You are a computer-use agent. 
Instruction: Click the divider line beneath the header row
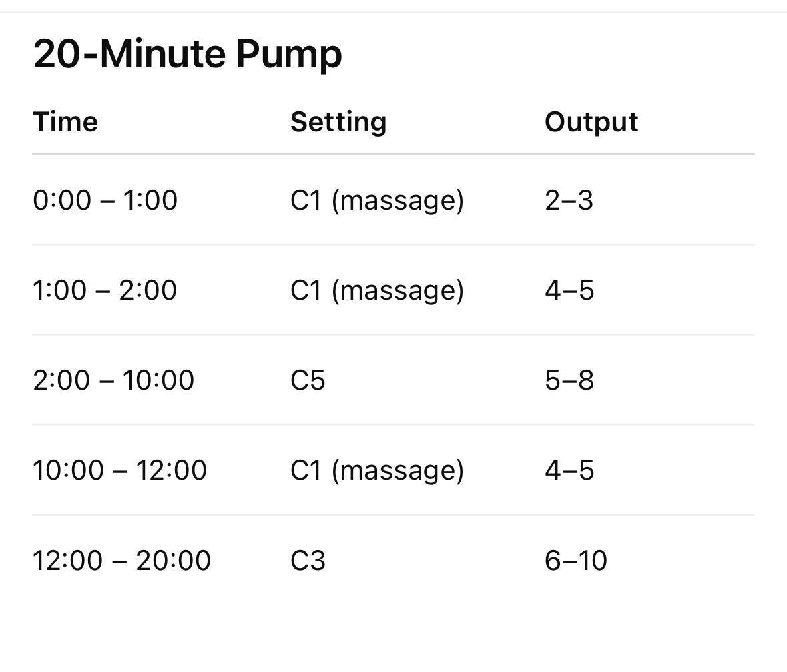click(393, 154)
